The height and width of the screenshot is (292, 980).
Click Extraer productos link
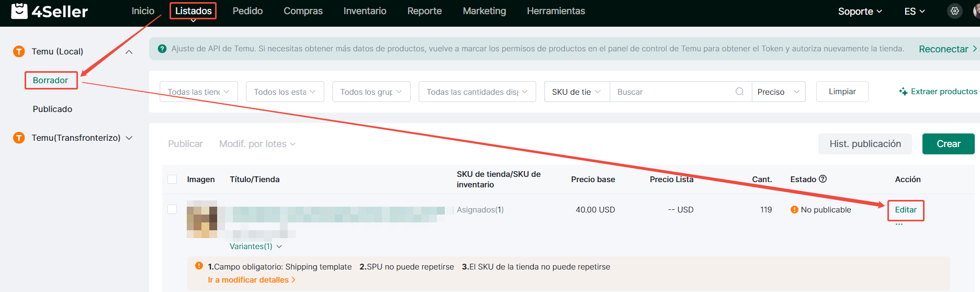coord(944,92)
